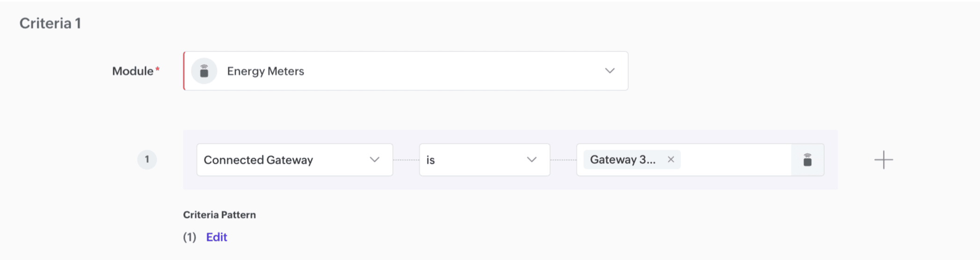Click the Criteria 1 heading

tap(50, 23)
